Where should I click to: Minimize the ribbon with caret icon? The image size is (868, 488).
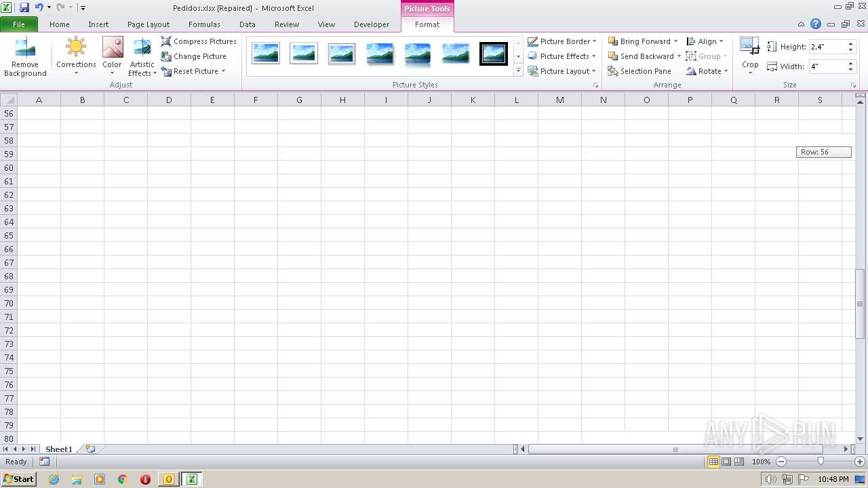(802, 24)
